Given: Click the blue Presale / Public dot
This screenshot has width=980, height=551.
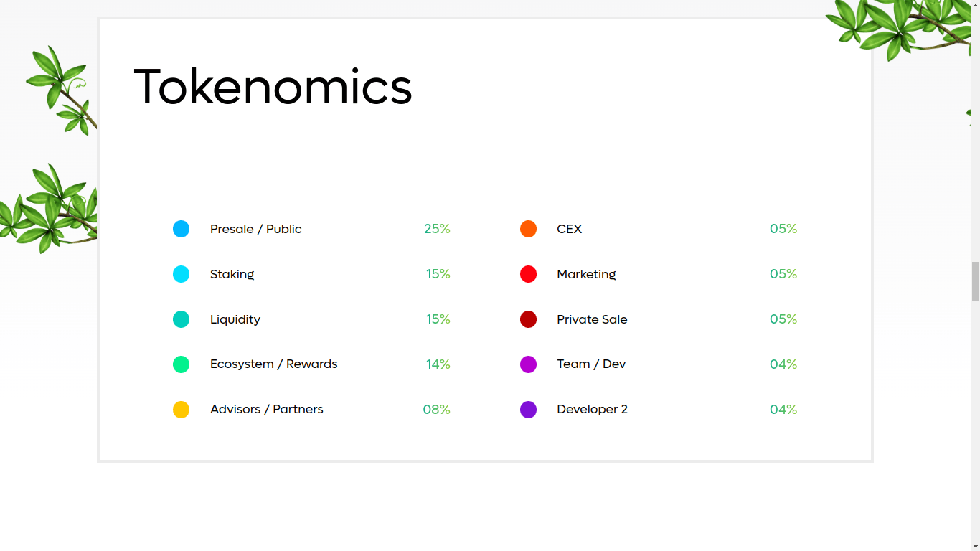Looking at the screenshot, I should (181, 229).
